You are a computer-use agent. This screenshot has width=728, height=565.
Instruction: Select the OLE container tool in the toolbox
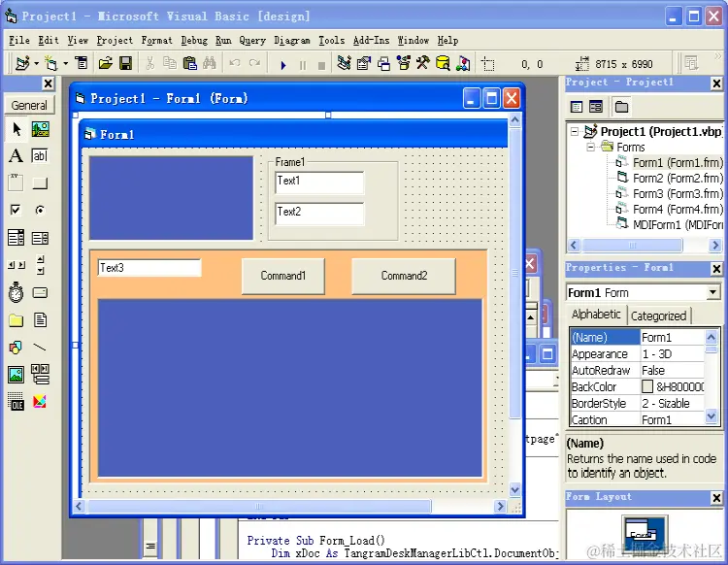point(17,402)
